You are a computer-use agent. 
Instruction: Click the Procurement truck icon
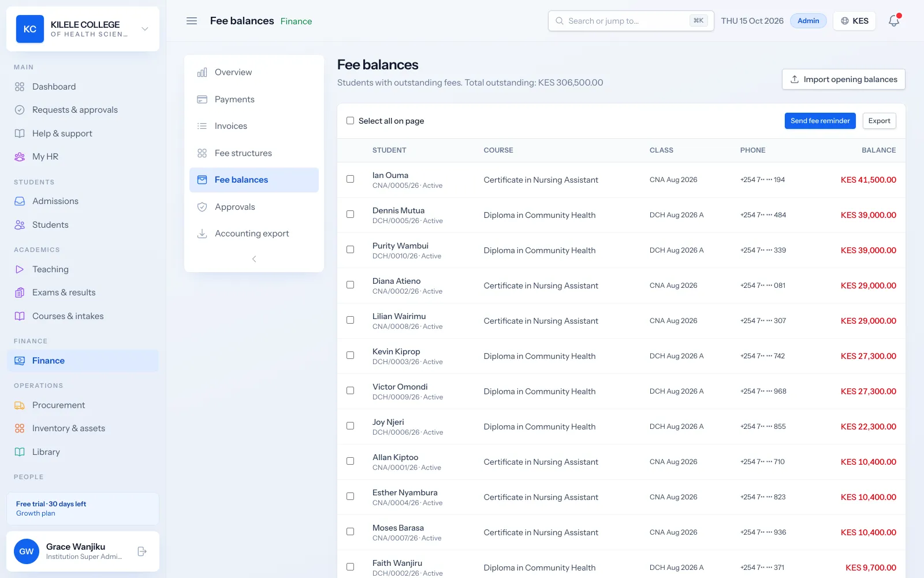click(x=20, y=405)
